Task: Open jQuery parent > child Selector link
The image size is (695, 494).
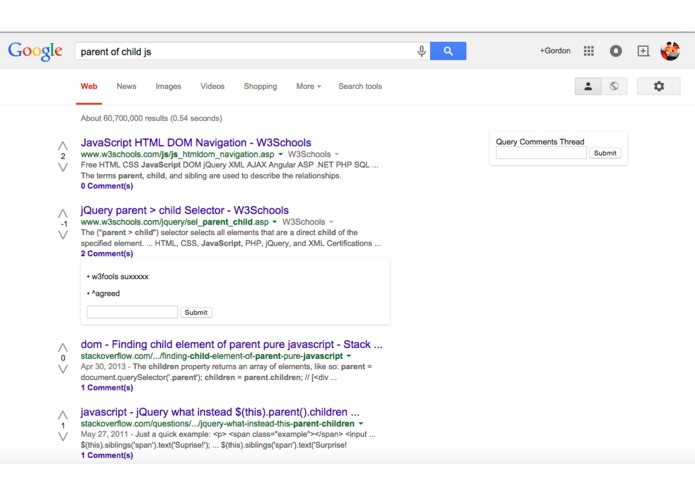Action: 184,210
